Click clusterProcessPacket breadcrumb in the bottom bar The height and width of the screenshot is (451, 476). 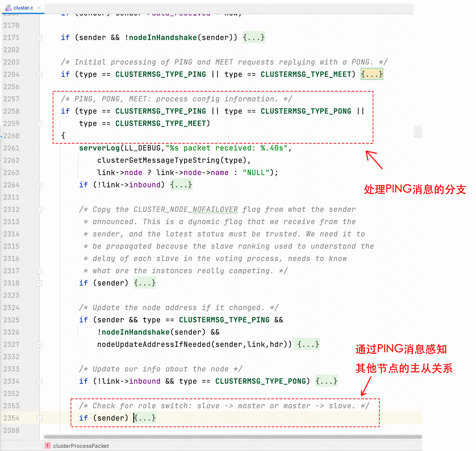tap(81, 446)
